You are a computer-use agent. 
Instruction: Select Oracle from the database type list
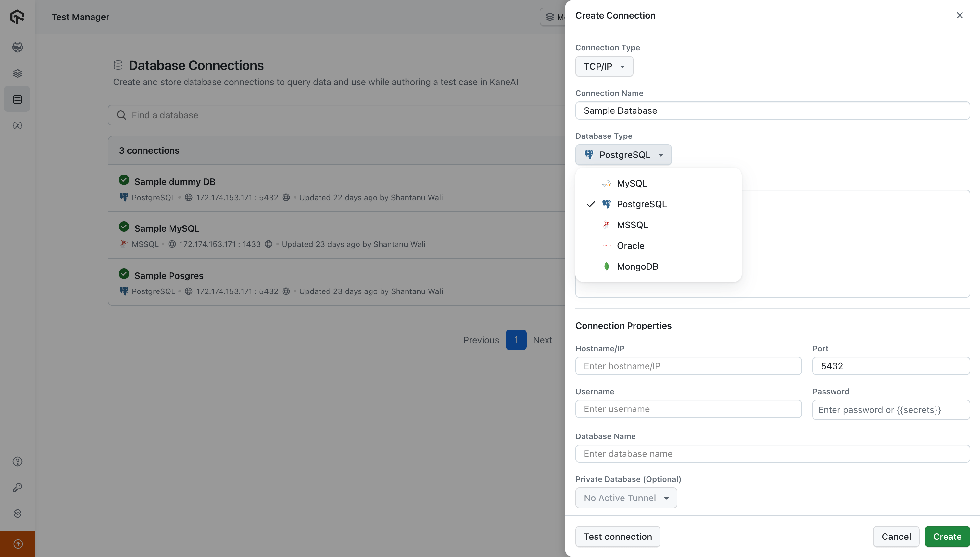630,246
